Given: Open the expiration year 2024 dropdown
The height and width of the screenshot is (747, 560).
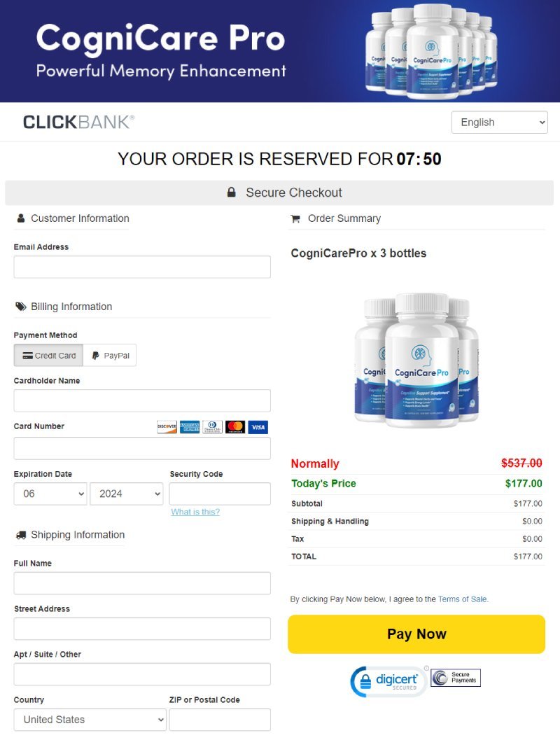Looking at the screenshot, I should point(127,494).
